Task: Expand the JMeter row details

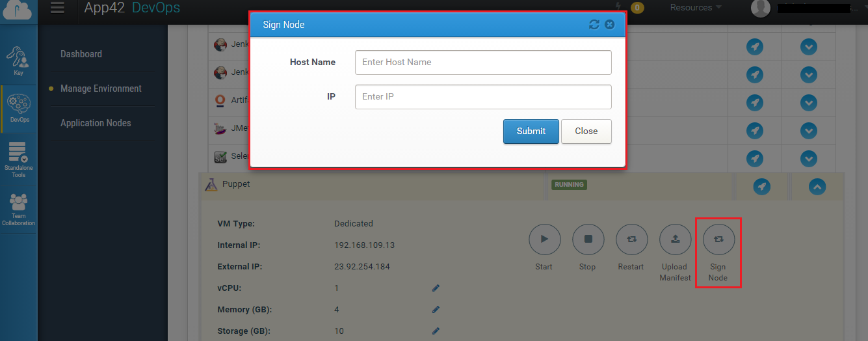Action: [808, 130]
